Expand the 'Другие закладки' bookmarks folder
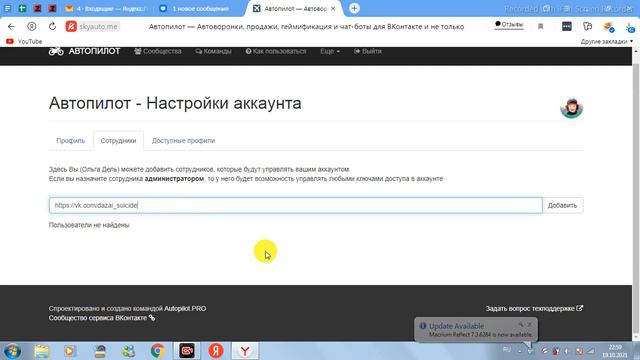640x360 pixels. coord(607,41)
